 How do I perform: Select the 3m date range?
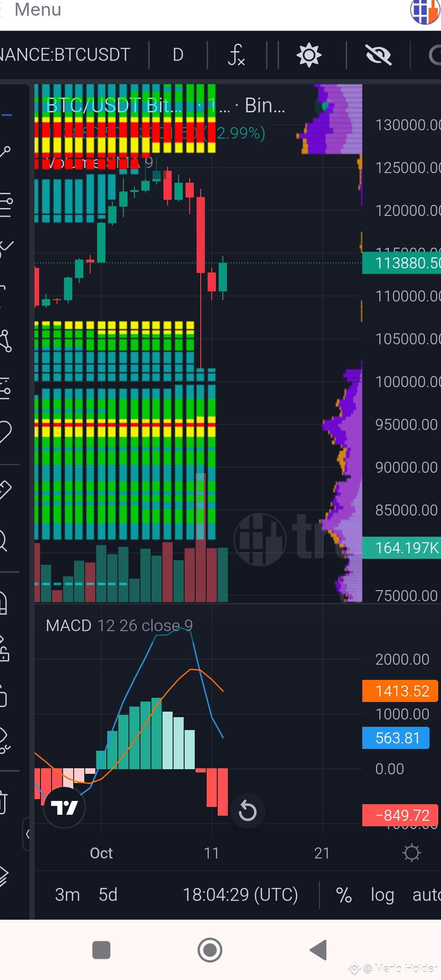(67, 894)
